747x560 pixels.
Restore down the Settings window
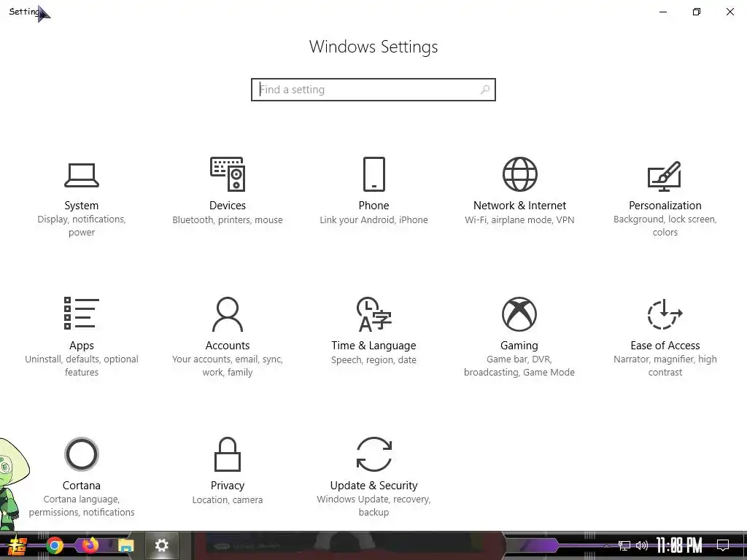pos(697,12)
